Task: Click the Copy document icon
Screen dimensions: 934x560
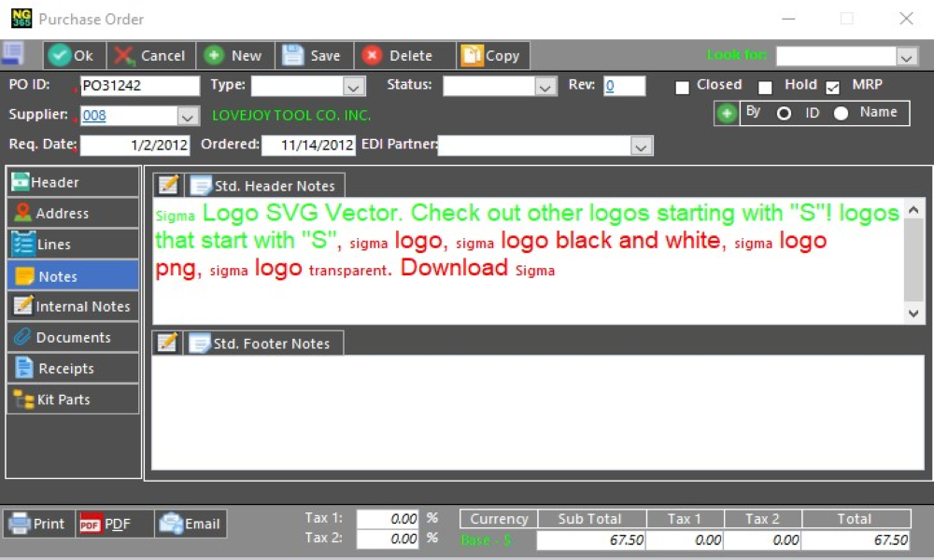Action: click(472, 55)
